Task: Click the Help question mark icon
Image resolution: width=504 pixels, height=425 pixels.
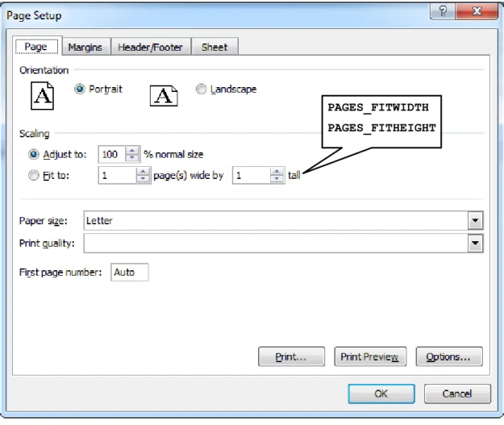Action: [x=443, y=11]
